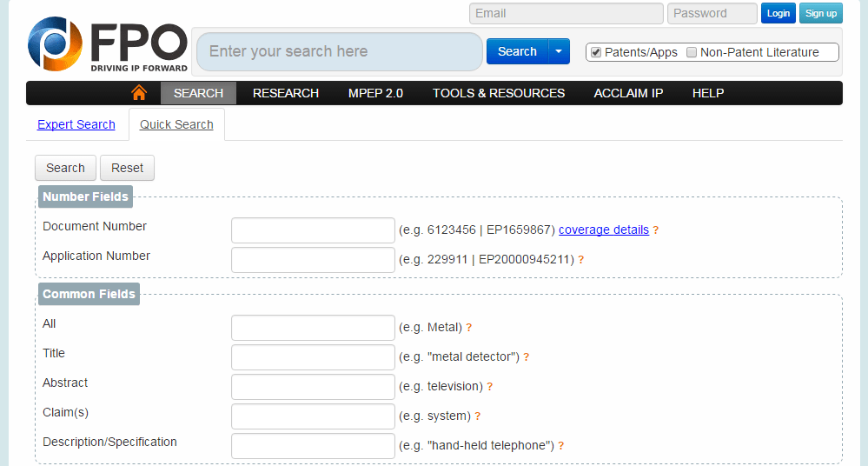Screen dimensions: 868x466
Task: Select the Quick Search tab
Action: (176, 124)
